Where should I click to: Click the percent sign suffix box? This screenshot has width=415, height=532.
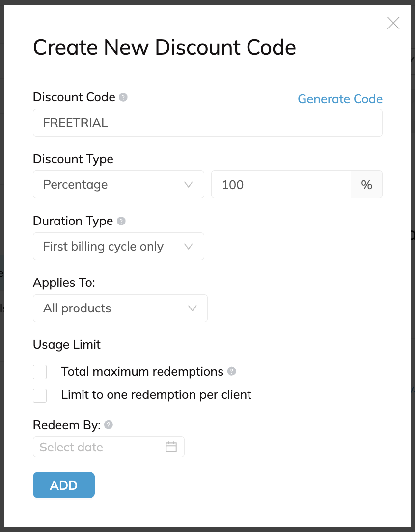[366, 185]
